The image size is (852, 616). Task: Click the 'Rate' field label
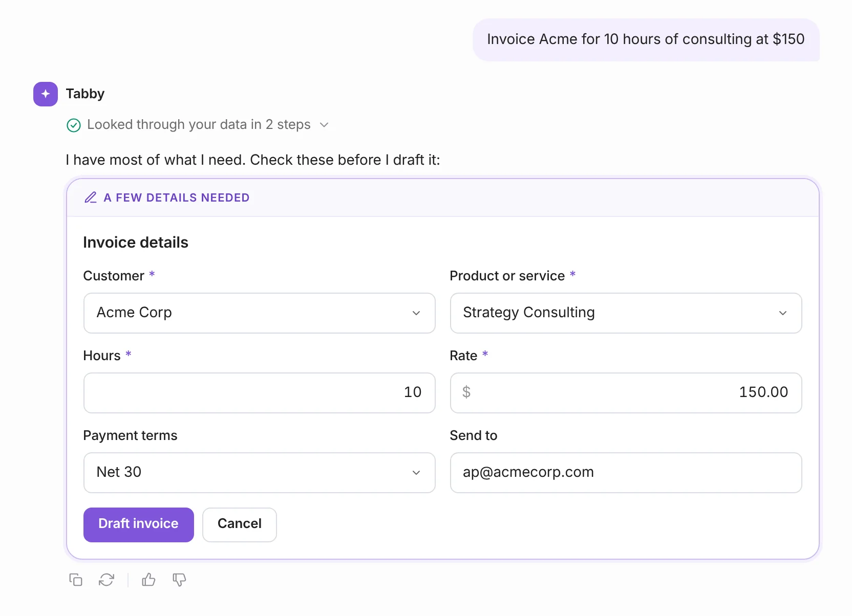[x=463, y=356]
